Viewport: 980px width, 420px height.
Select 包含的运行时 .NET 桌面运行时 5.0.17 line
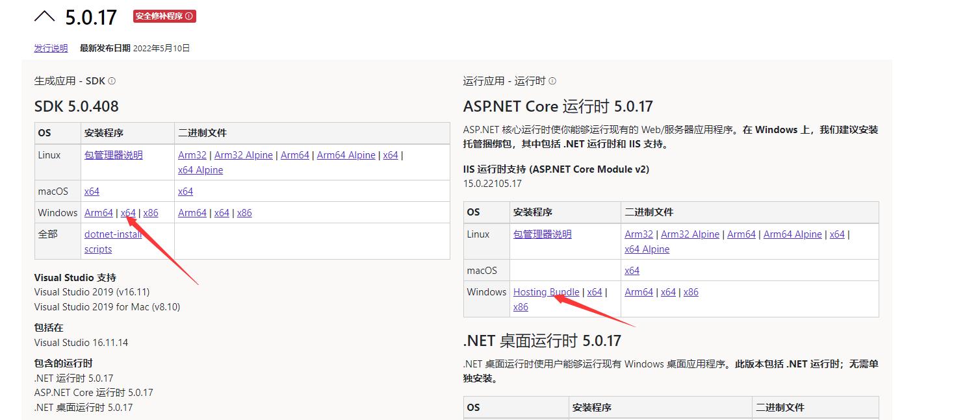pos(83,408)
